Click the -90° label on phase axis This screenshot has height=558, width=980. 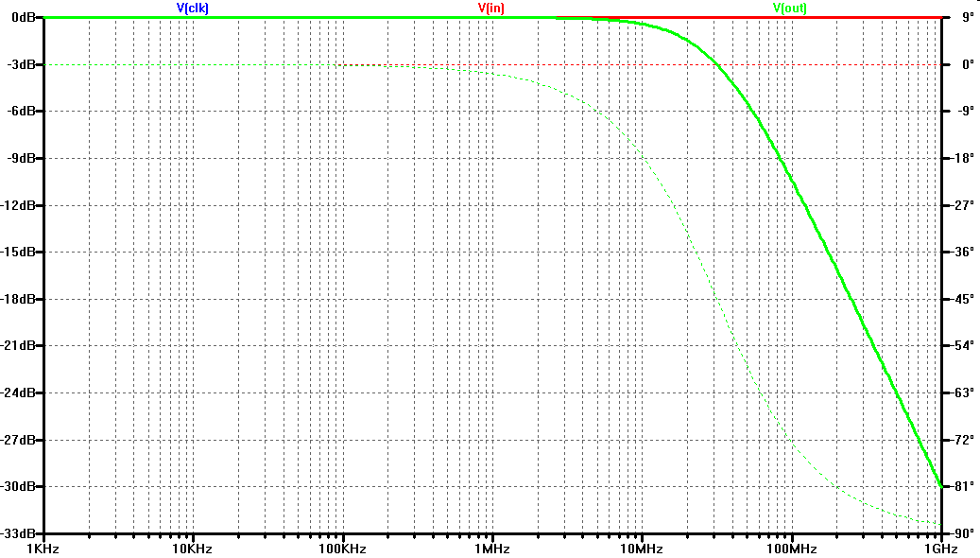point(964,533)
